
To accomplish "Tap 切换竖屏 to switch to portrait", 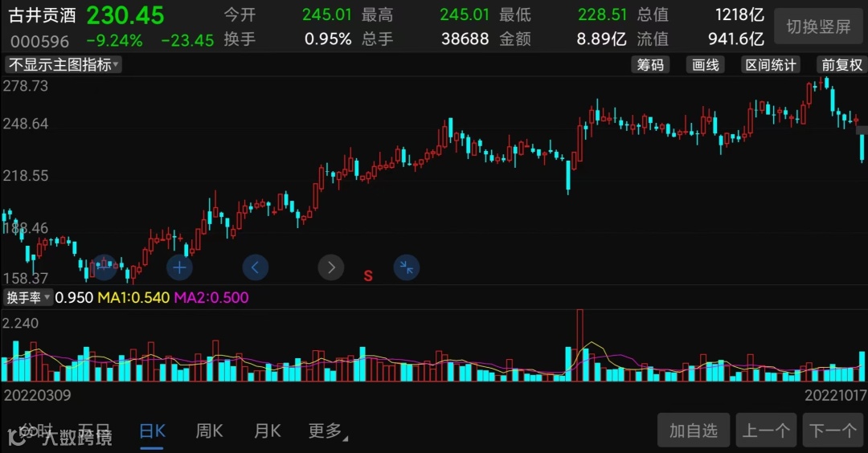I will [818, 26].
